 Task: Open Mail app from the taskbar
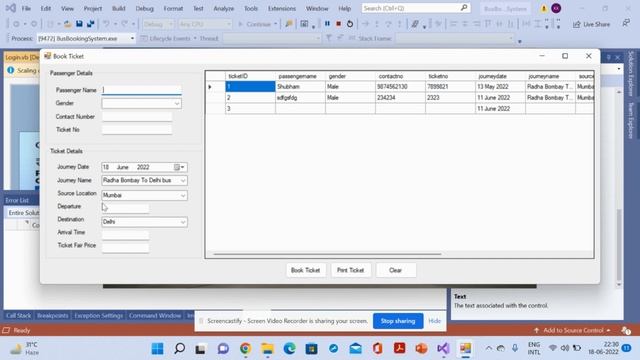[356, 348]
